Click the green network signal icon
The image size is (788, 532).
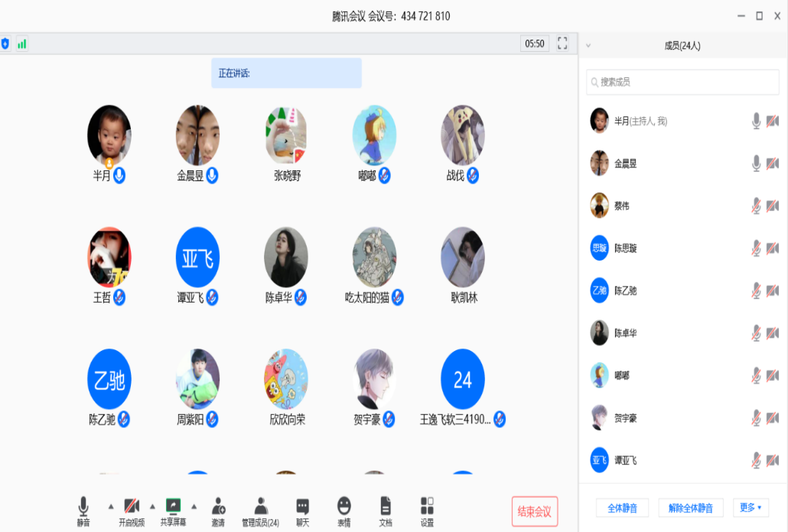point(22,44)
